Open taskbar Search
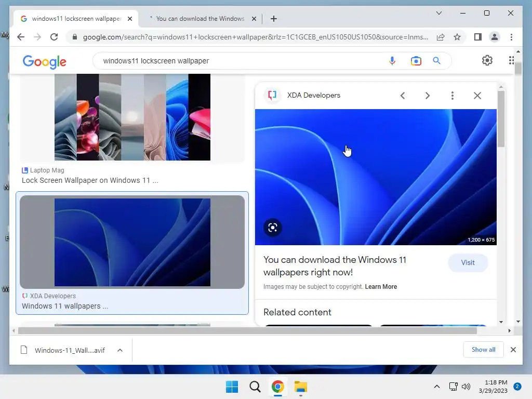This screenshot has height=399, width=532. [255, 387]
